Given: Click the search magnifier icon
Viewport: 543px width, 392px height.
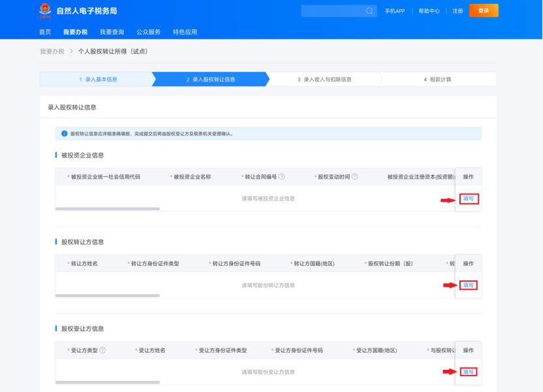Looking at the screenshot, I should click(x=370, y=11).
